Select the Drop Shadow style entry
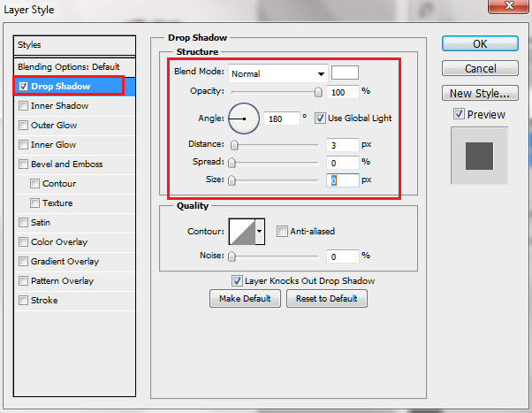This screenshot has width=532, height=413. pos(74,87)
